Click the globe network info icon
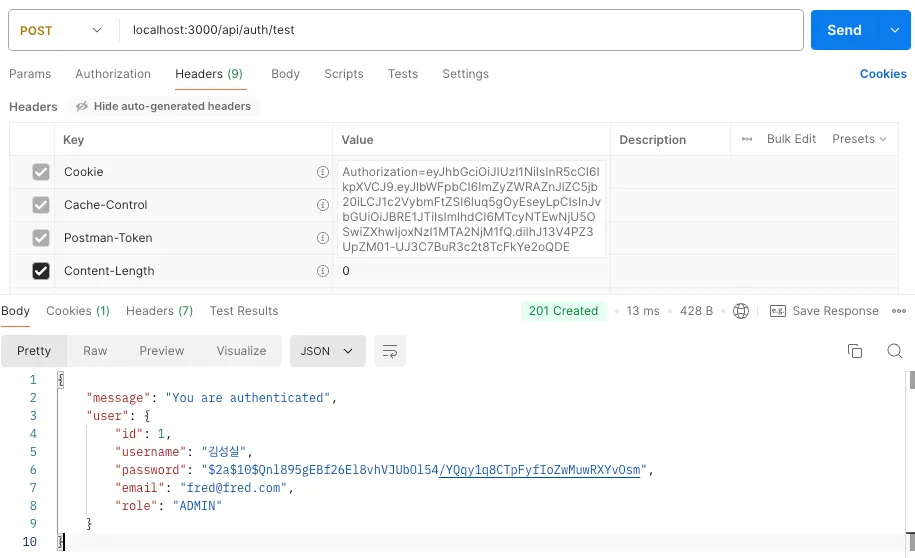 (x=741, y=311)
